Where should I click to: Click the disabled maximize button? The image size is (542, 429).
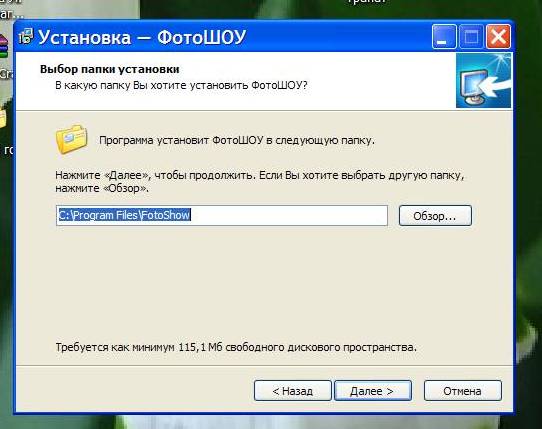tap(471, 37)
